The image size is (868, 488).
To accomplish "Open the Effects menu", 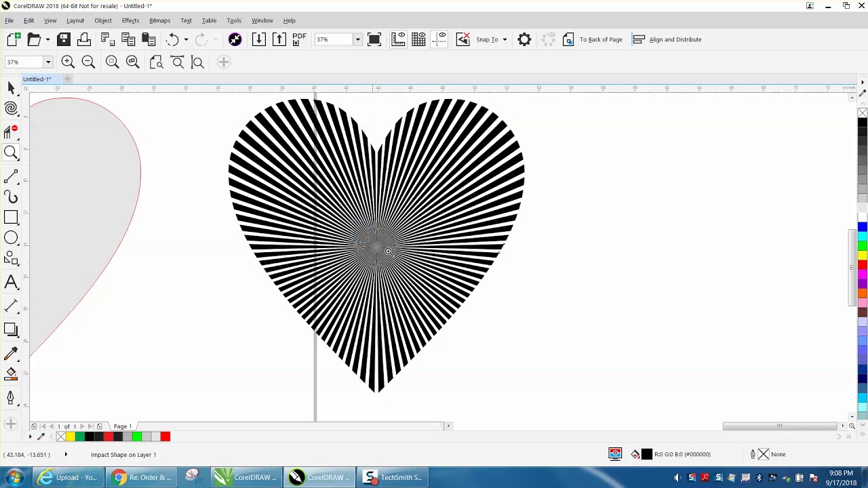I will coord(130,20).
